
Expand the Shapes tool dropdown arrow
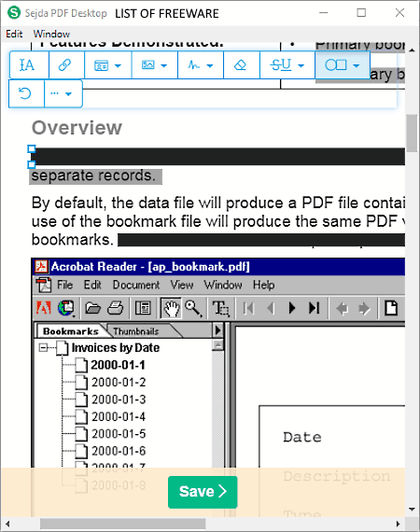(x=357, y=65)
